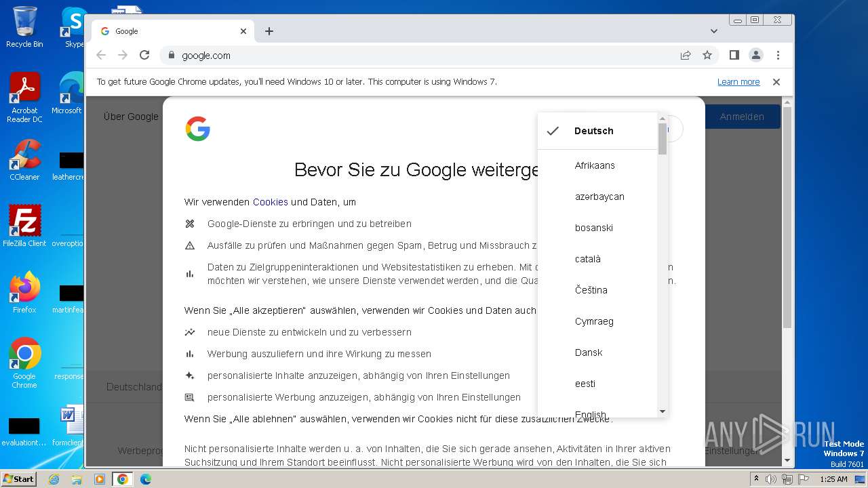
Task: Bookmark this page with the star icon
Action: [707, 55]
